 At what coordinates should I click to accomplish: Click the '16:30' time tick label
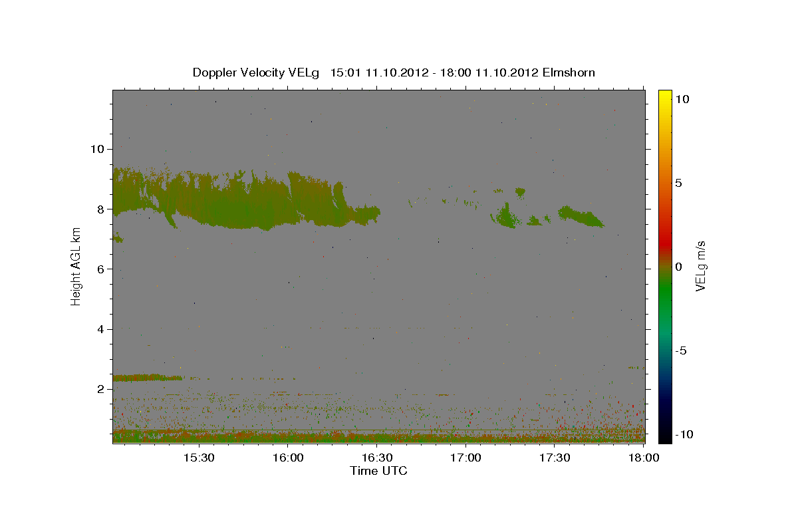(376, 458)
